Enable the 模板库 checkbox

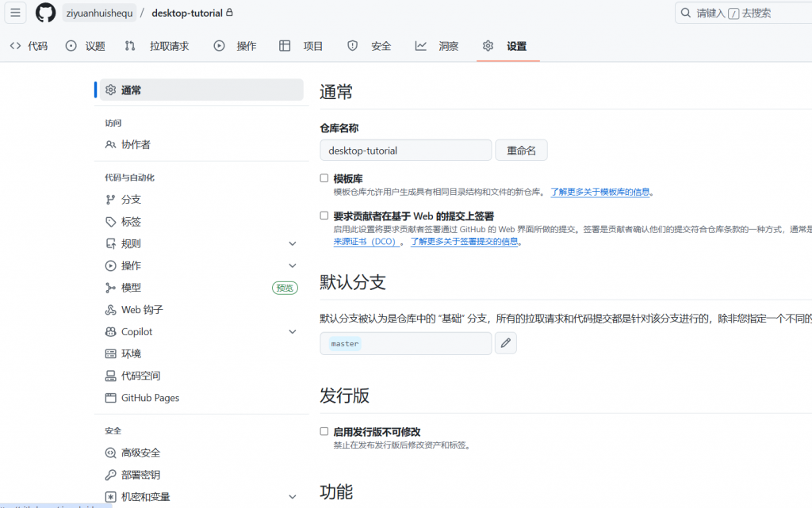pyautogui.click(x=324, y=178)
